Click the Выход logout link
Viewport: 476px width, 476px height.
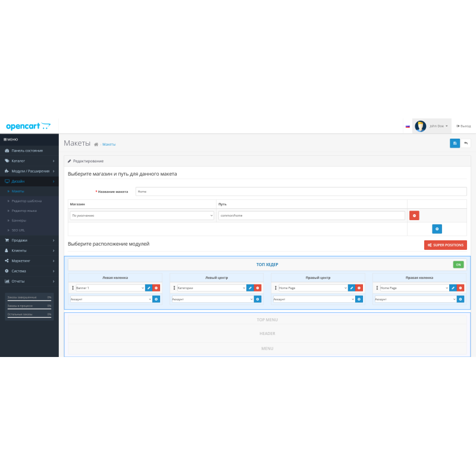(x=463, y=126)
